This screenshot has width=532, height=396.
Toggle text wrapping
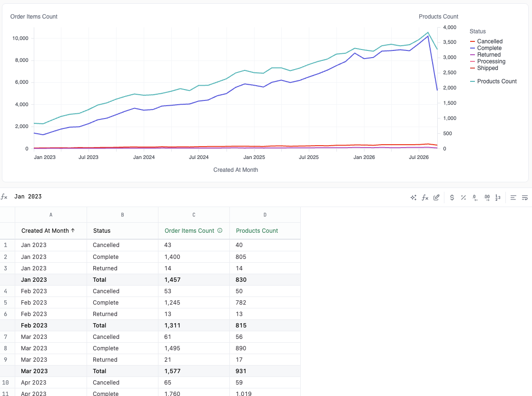click(525, 198)
